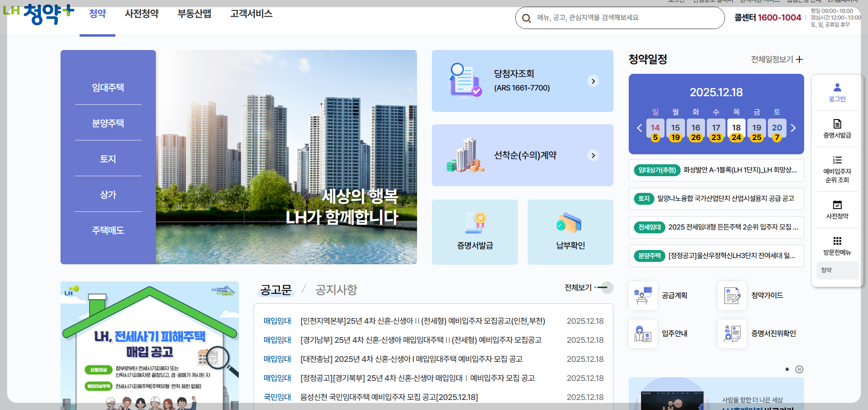
Task: Click the 로그인 person icon in side panel
Action: [x=837, y=87]
